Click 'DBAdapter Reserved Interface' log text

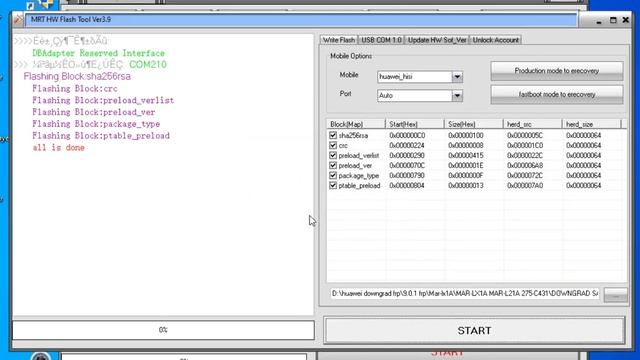coord(98,53)
